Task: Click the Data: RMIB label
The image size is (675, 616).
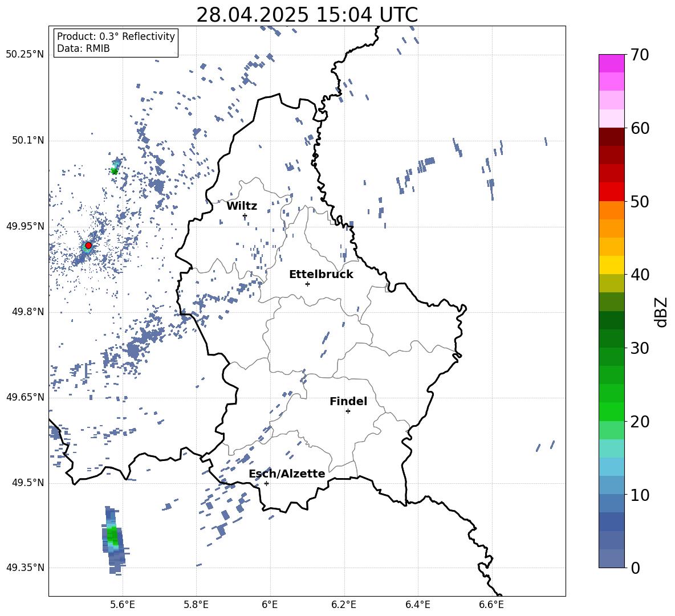Action: point(83,48)
